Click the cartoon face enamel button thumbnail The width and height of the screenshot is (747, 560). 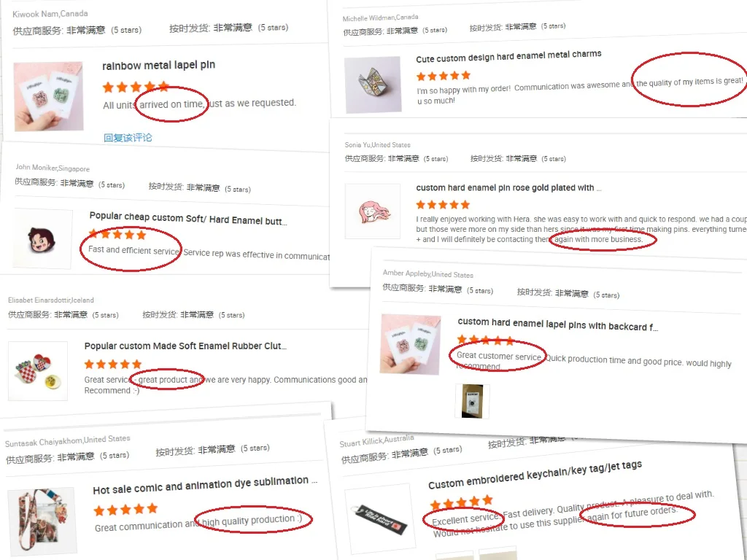coord(42,238)
